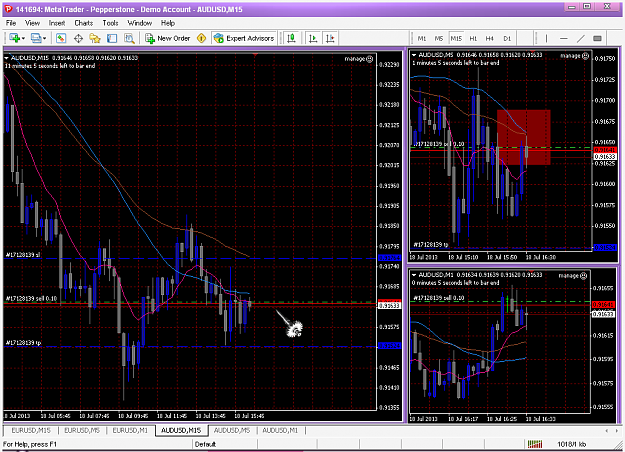The height and width of the screenshot is (452, 625).
Task: Click the left tab-scroll arrow at the bottom
Action: pos(607,430)
